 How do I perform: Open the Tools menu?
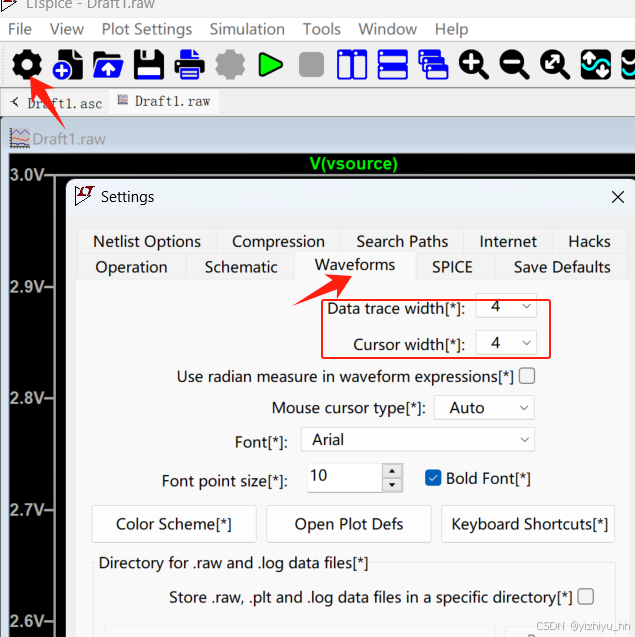[x=321, y=29]
